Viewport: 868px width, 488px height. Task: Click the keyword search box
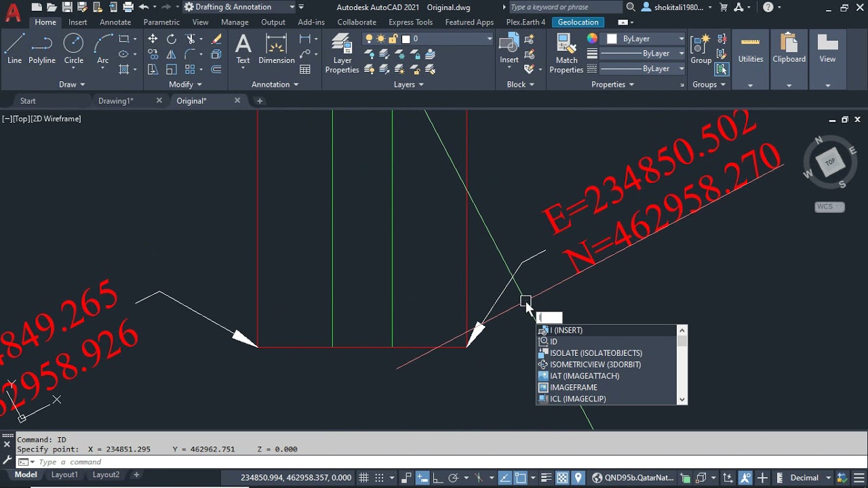pyautogui.click(x=564, y=7)
